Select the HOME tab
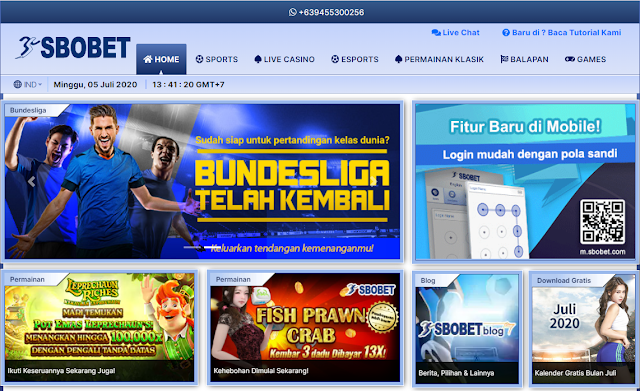 [x=161, y=59]
